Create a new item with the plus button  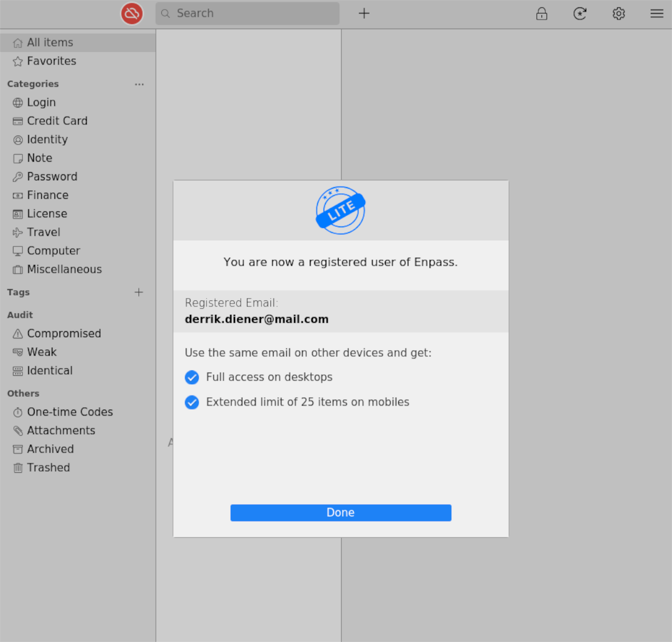(364, 13)
